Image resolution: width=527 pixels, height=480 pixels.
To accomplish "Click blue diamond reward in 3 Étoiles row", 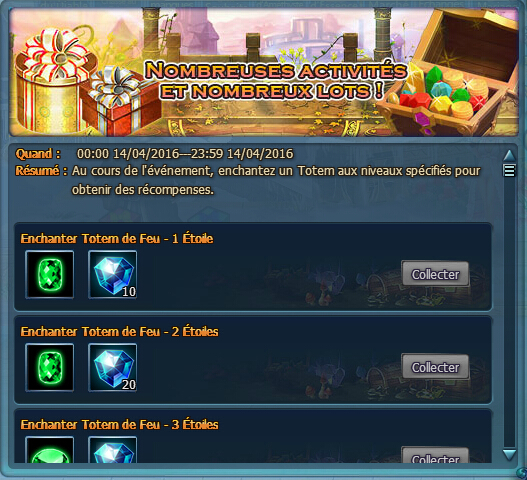I will point(113,449).
